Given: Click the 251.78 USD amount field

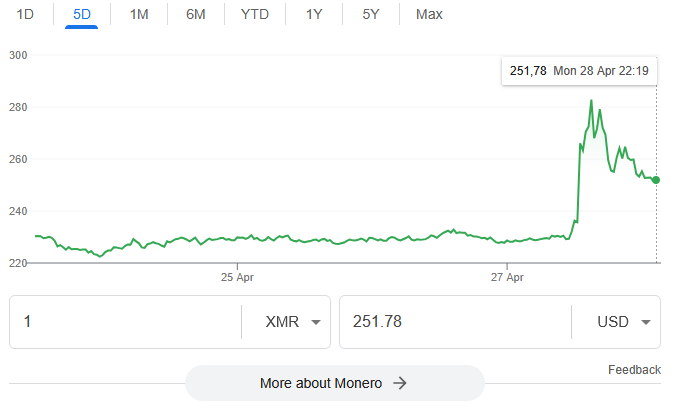Looking at the screenshot, I should click(x=456, y=322).
